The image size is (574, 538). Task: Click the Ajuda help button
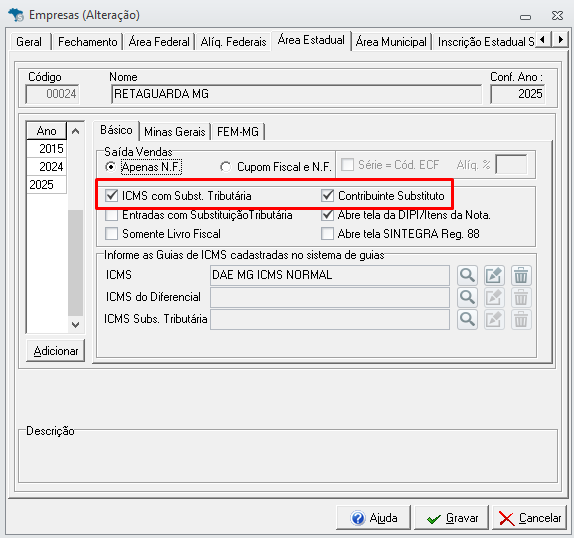point(373,518)
